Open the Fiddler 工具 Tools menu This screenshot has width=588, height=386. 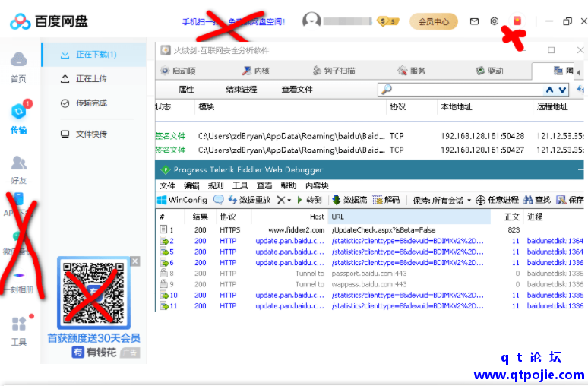point(240,185)
